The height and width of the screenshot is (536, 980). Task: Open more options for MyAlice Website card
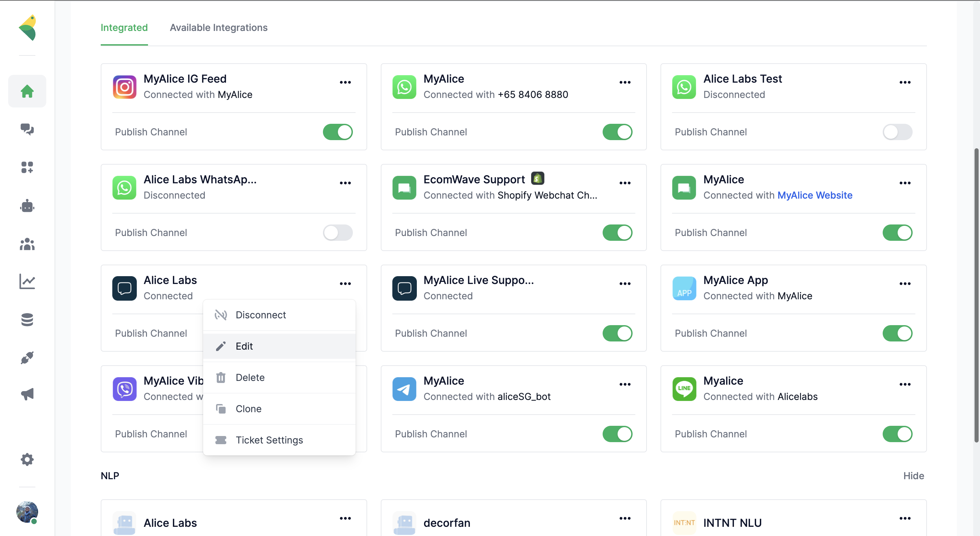pyautogui.click(x=905, y=183)
